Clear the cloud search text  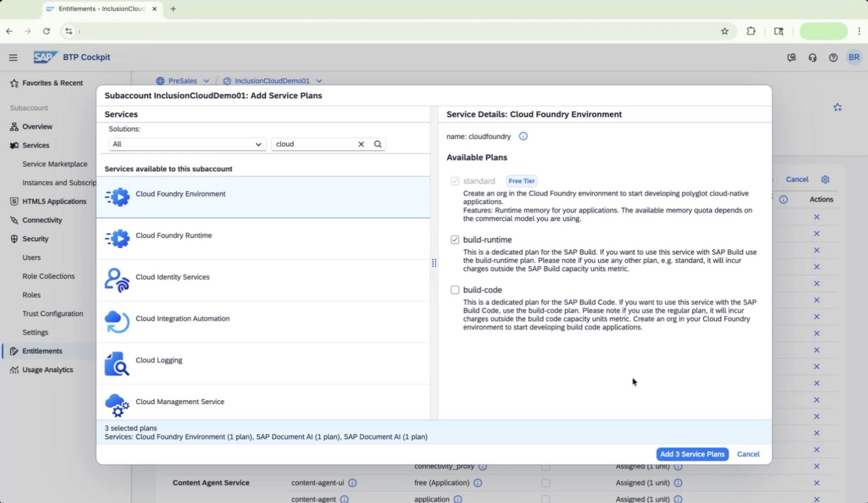tap(361, 144)
